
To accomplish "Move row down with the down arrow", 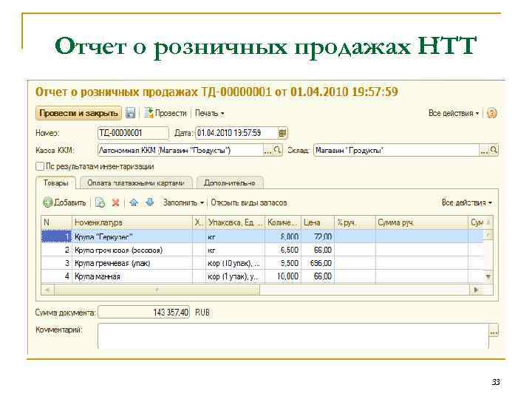I will point(149,202).
